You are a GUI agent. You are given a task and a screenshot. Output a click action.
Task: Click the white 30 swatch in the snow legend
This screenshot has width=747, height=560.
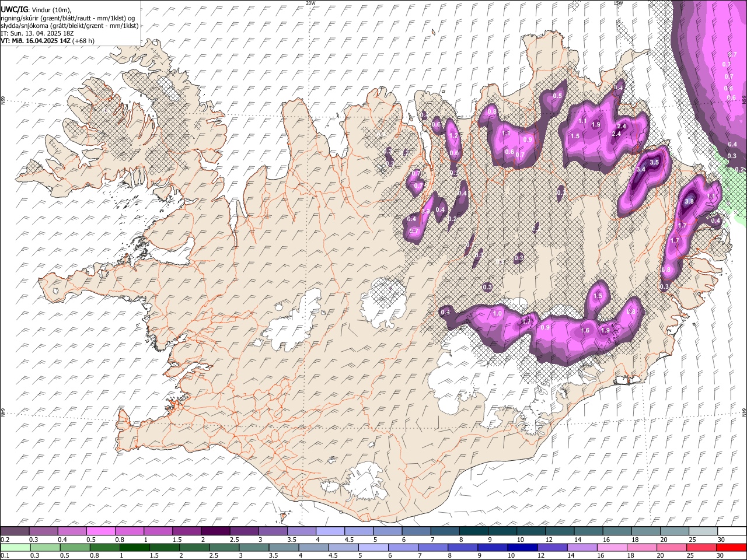[x=732, y=531]
